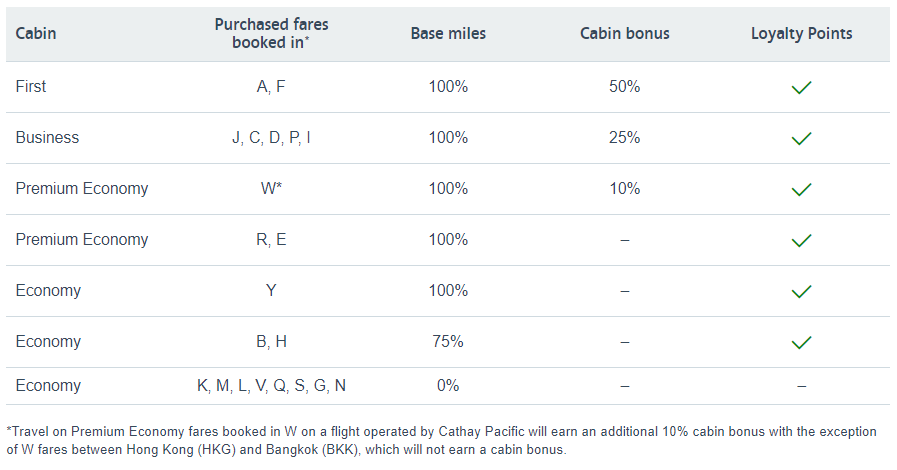Click the checkmark for Premium Economy R, E

(x=801, y=240)
